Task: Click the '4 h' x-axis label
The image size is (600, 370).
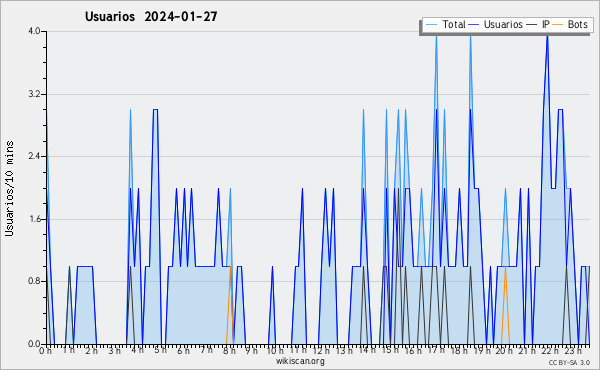Action: pyautogui.click(x=137, y=350)
